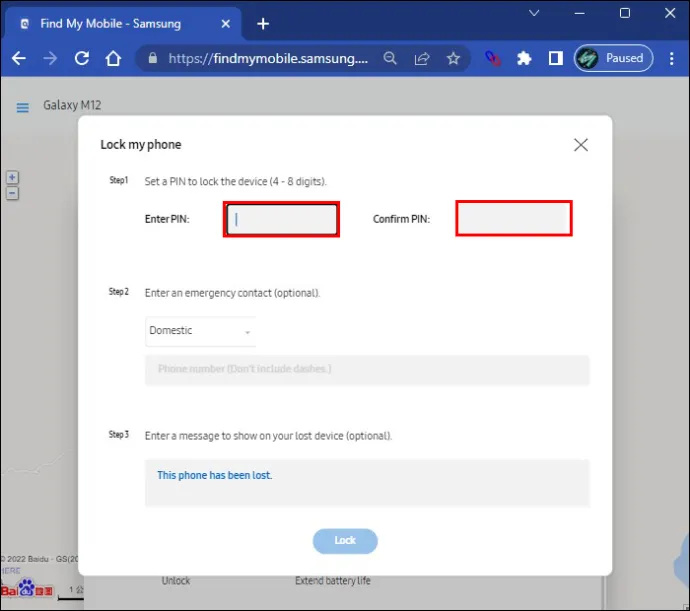The width and height of the screenshot is (690, 611).
Task: Expand the Domestic dropdown
Action: pos(201,331)
